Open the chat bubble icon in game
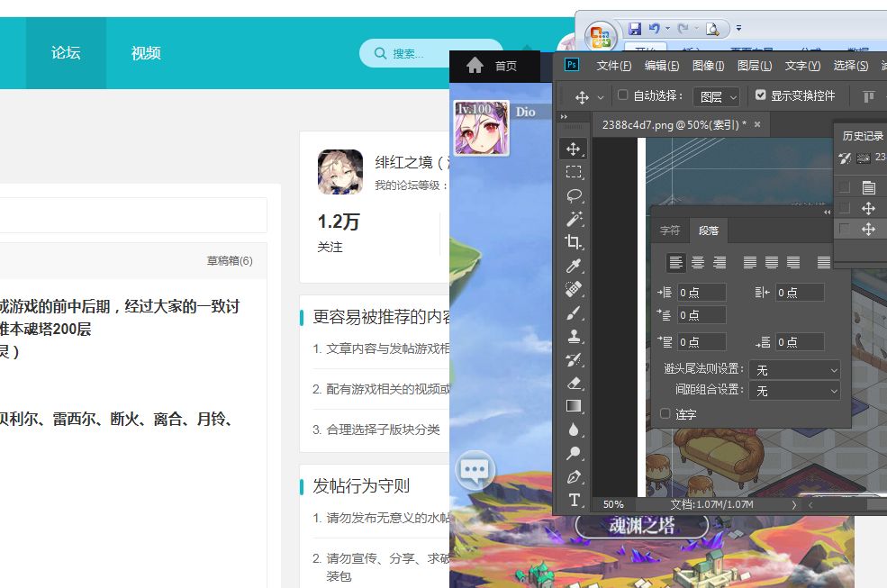887x588 pixels. click(x=474, y=470)
